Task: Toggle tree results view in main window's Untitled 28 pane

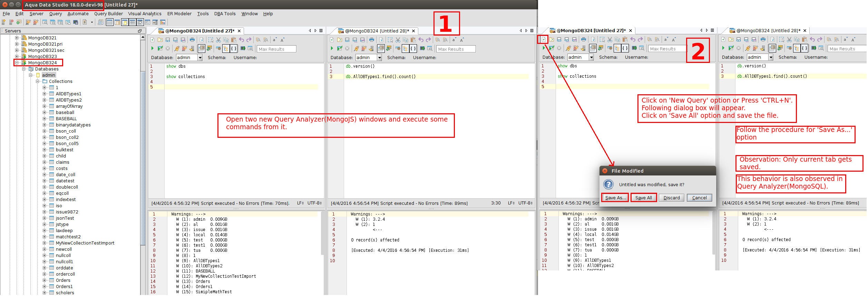Action: (x=405, y=48)
